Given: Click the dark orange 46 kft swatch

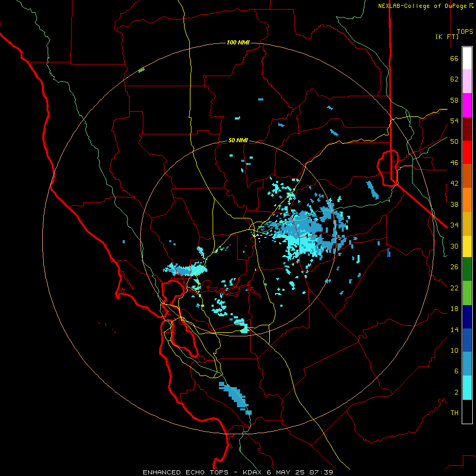Looking at the screenshot, I should (467, 176).
